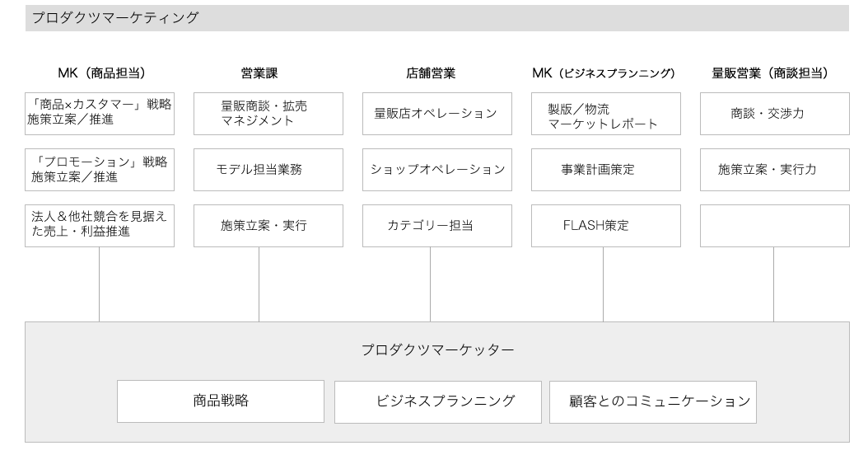Click the プロダクツマーケティング header bar
The width and height of the screenshot is (868, 469).
coord(436,17)
